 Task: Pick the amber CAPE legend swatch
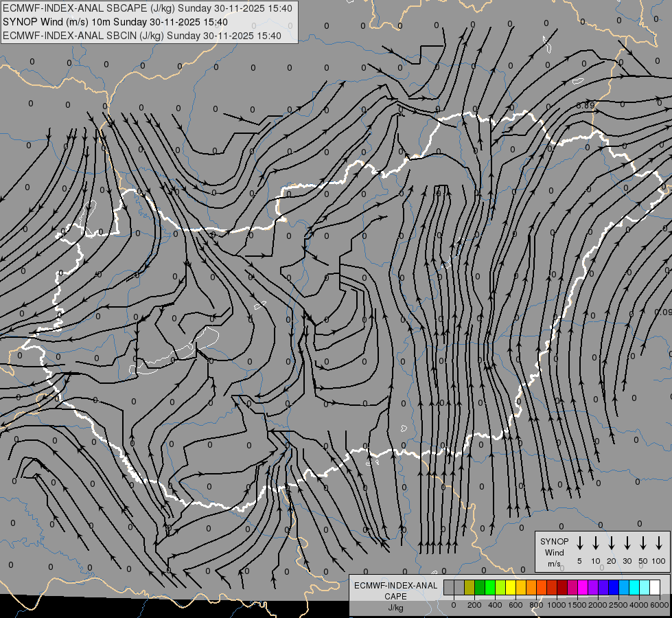pyautogui.click(x=521, y=587)
